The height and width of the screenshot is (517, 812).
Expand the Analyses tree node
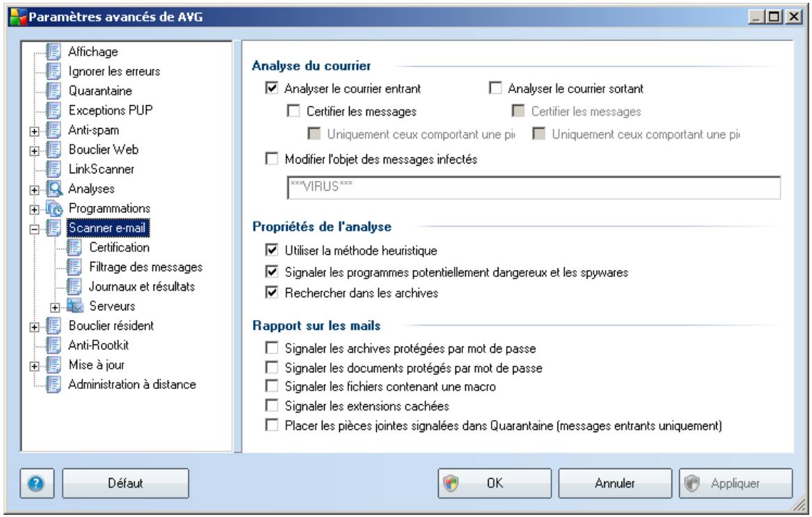click(x=34, y=191)
